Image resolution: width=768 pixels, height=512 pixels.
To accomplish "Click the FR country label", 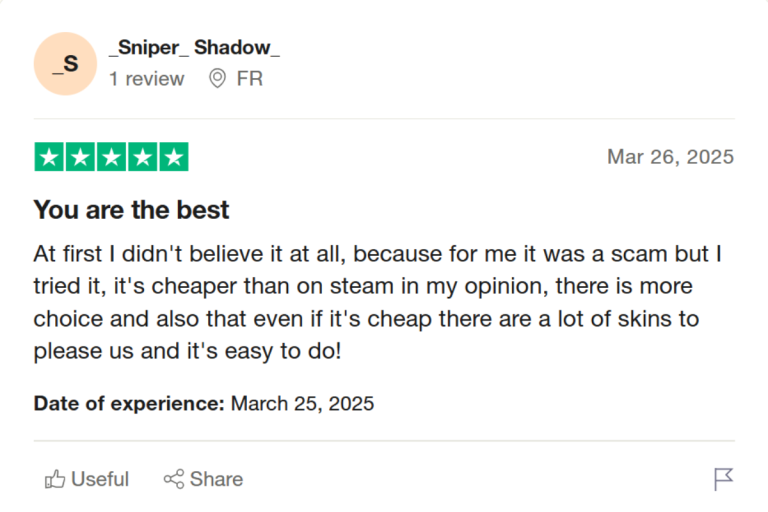I will point(250,78).
